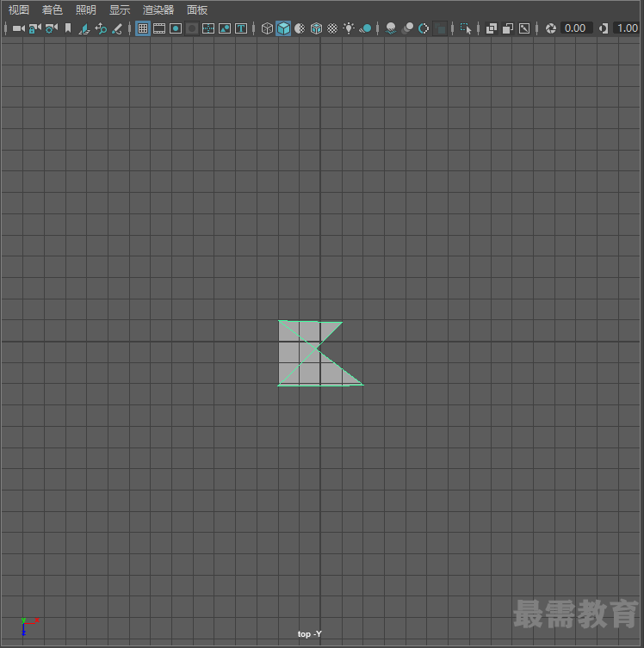This screenshot has height=648, width=644.
Task: Enable Wireframe on Shaded icon
Action: (x=316, y=28)
